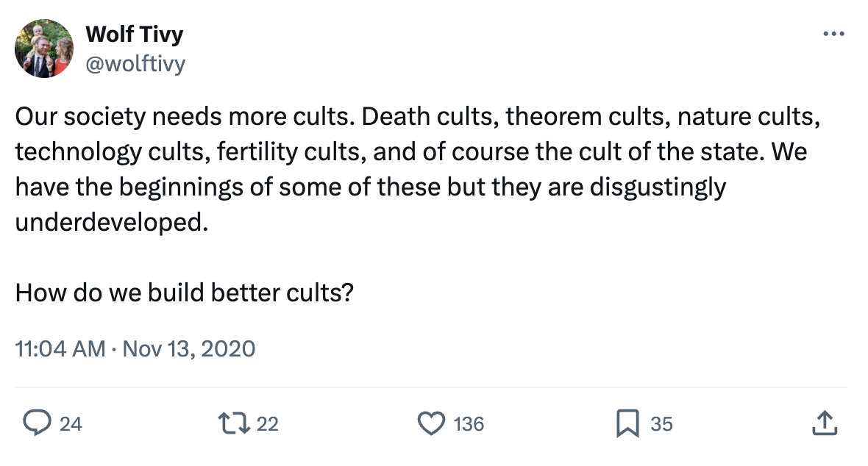This screenshot has width=868, height=466.
Task: Click the reply count of 24
Action: 71,424
